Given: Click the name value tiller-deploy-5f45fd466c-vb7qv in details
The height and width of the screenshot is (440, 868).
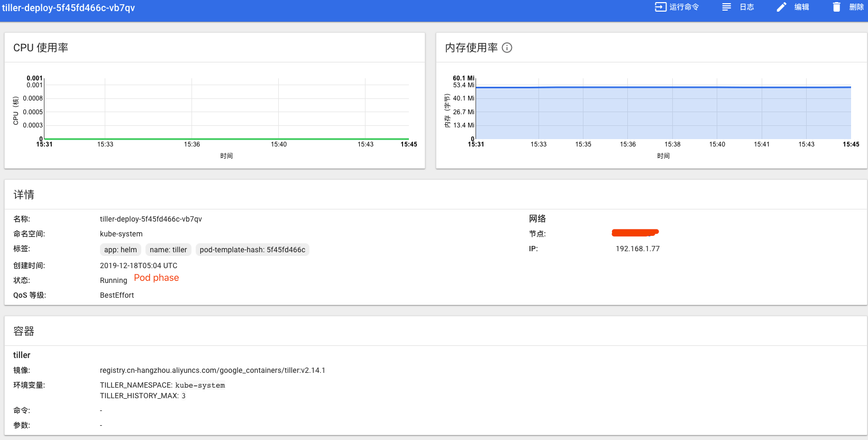Looking at the screenshot, I should [151, 219].
